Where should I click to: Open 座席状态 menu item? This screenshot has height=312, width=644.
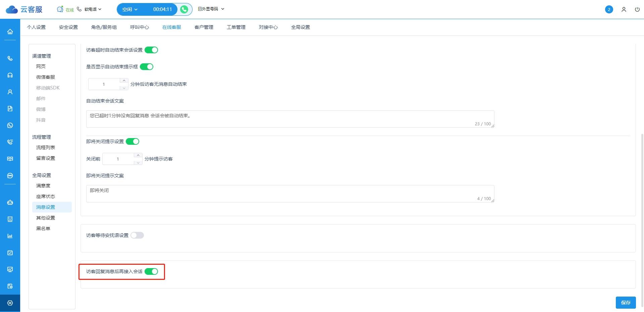[46, 196]
